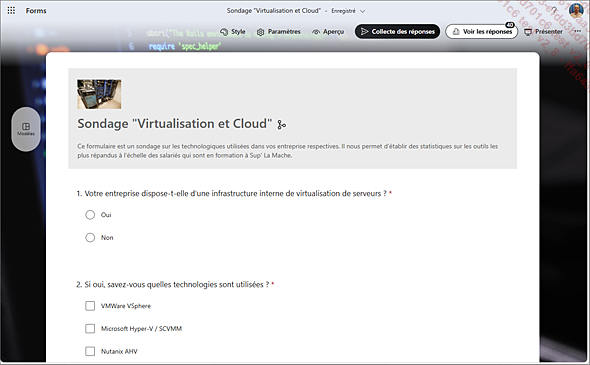Open Aperçu preview

(328, 32)
